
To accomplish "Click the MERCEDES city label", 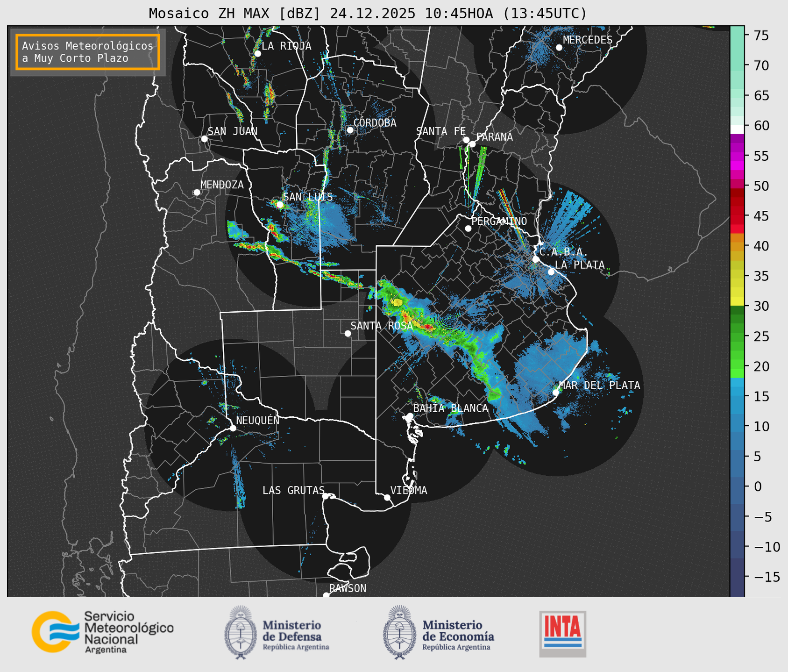I will point(588,40).
